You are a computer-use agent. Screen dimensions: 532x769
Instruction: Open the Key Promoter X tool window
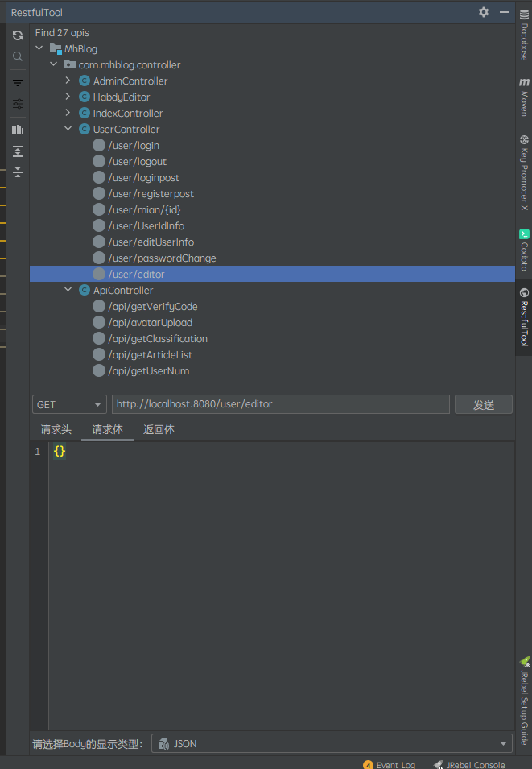pyautogui.click(x=524, y=173)
